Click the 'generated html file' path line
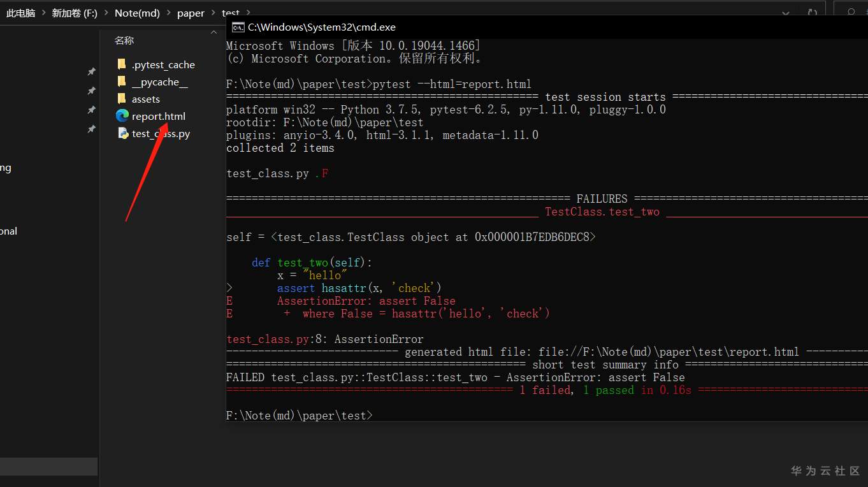Screen dimensions: 868x487 602,352
